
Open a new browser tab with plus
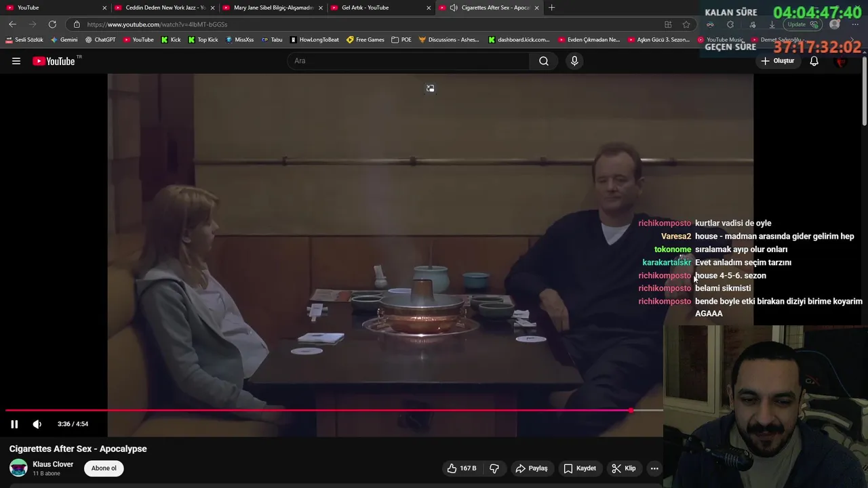[552, 7]
